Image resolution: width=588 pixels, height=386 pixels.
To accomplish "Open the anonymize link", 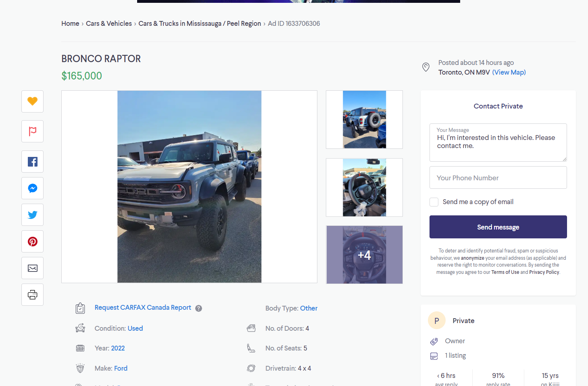I will (472, 258).
